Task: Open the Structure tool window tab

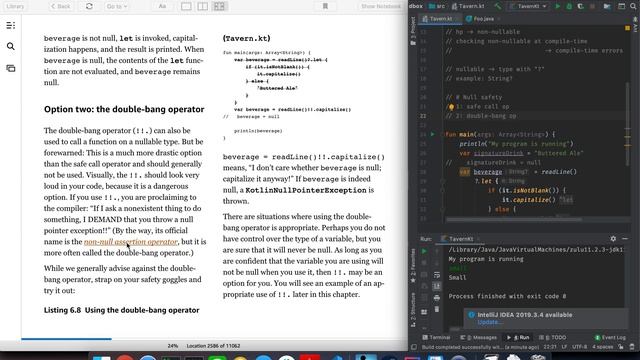Action: 413,310
